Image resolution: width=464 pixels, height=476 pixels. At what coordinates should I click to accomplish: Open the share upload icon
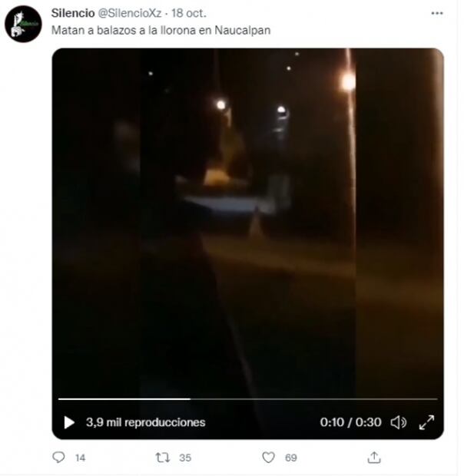374,458
